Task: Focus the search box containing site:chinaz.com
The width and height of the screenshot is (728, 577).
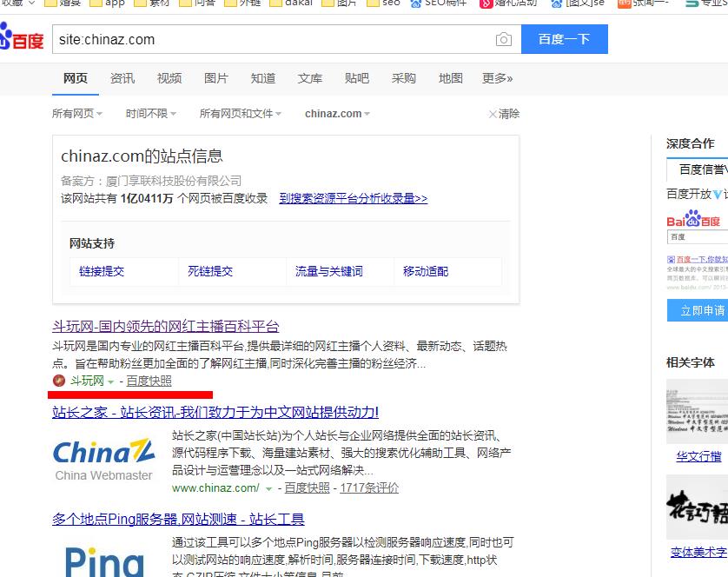Action: 269,39
